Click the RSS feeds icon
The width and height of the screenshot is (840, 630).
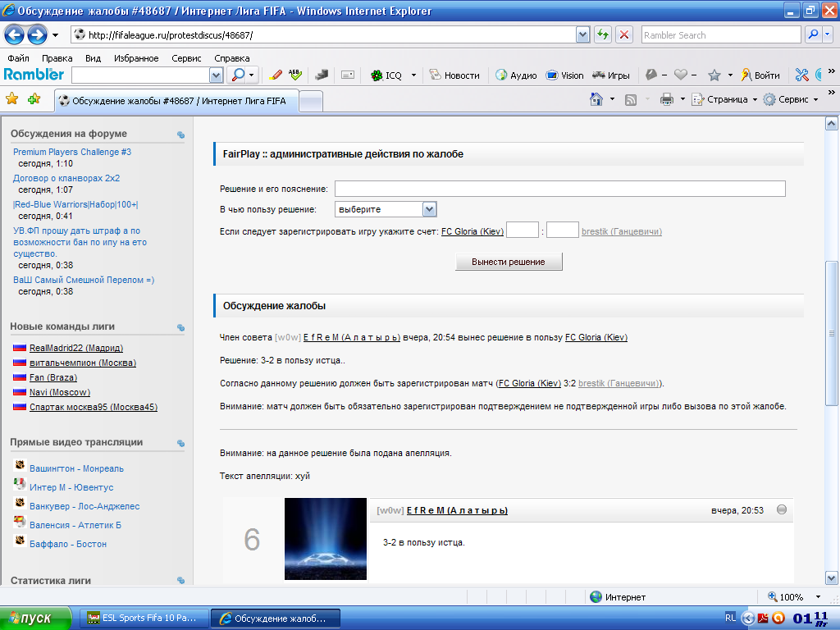pyautogui.click(x=631, y=99)
